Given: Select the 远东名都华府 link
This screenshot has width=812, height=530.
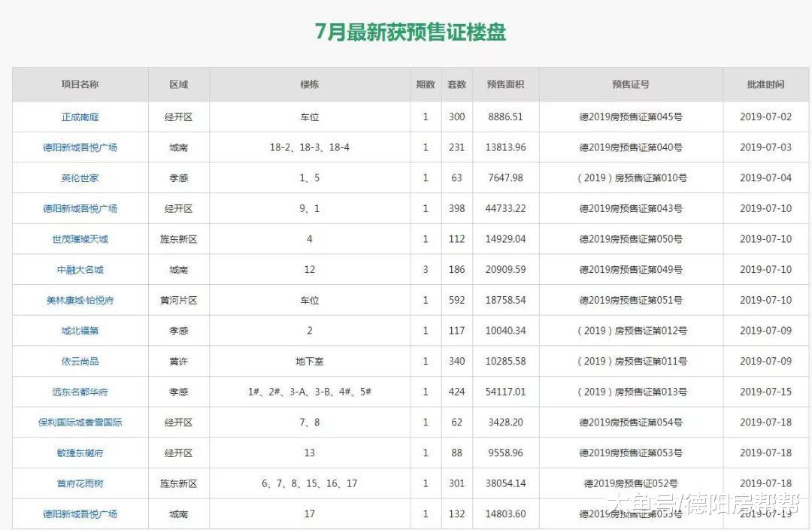Looking at the screenshot, I should (79, 392).
